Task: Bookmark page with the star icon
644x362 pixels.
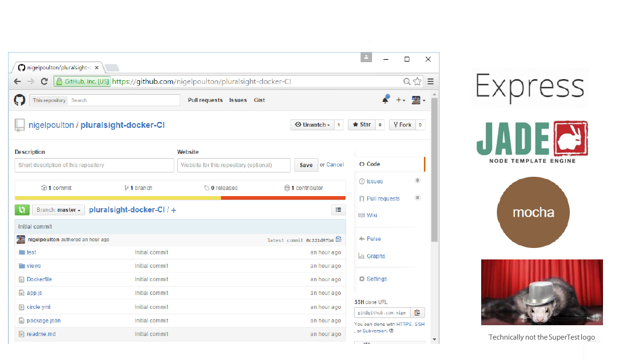Action: pos(417,81)
